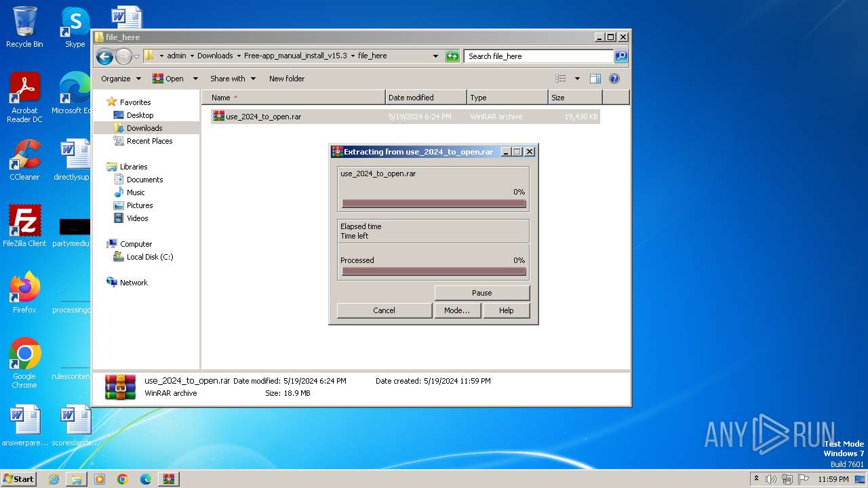Open Documents library in navigation pane
Image resolution: width=868 pixels, height=488 pixels.
(144, 180)
